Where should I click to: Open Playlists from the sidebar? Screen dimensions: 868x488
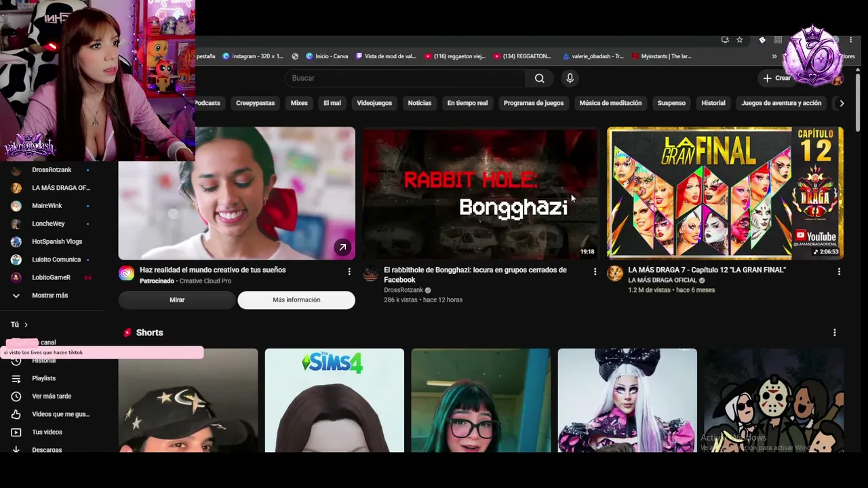coord(52,378)
